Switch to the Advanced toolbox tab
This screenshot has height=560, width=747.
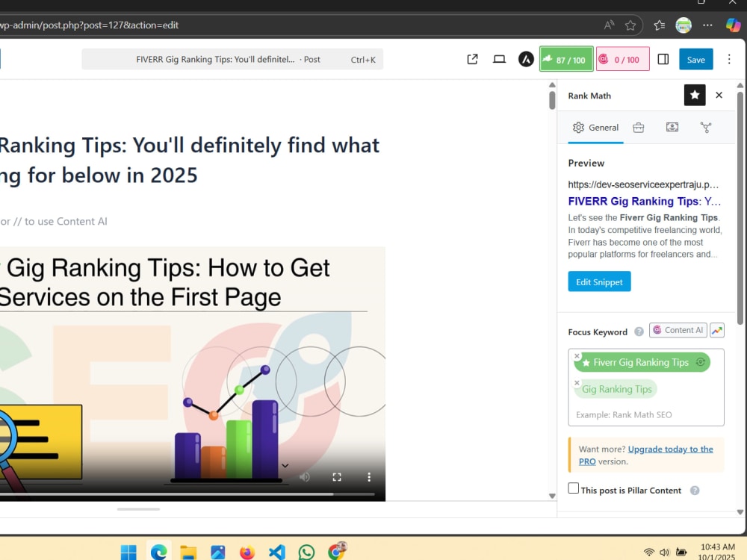(639, 128)
